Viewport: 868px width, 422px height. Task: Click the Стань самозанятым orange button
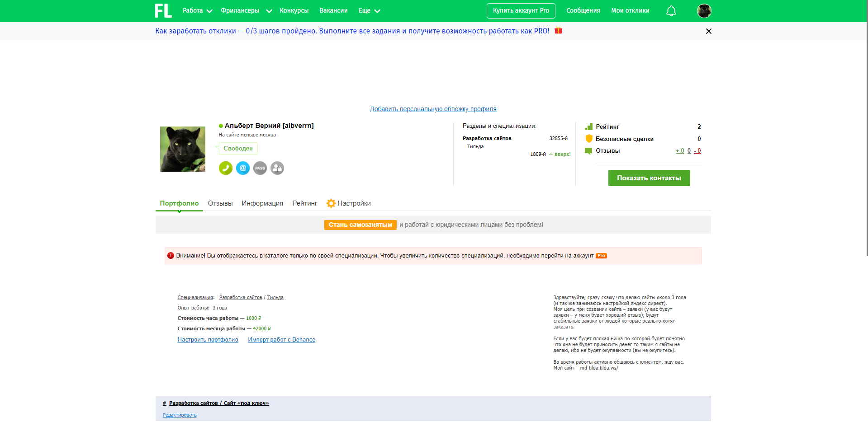tap(360, 225)
